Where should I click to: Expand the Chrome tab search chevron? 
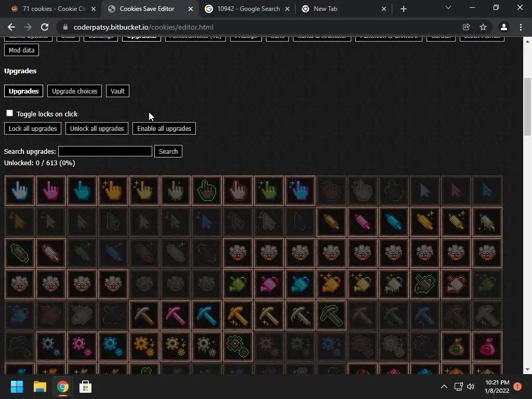(448, 7)
